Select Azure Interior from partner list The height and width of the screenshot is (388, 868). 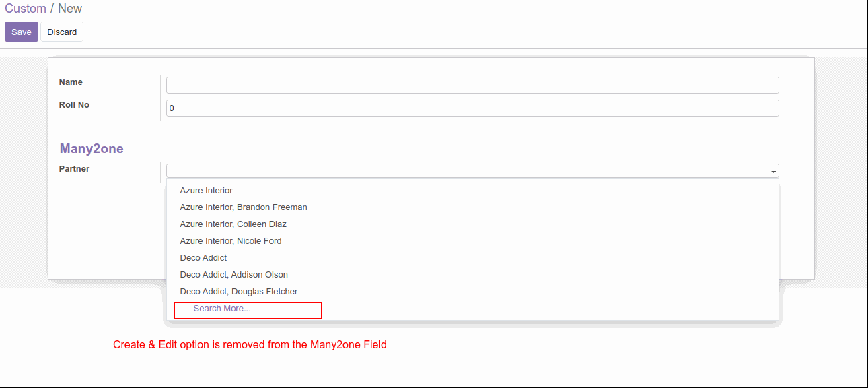(472, 191)
